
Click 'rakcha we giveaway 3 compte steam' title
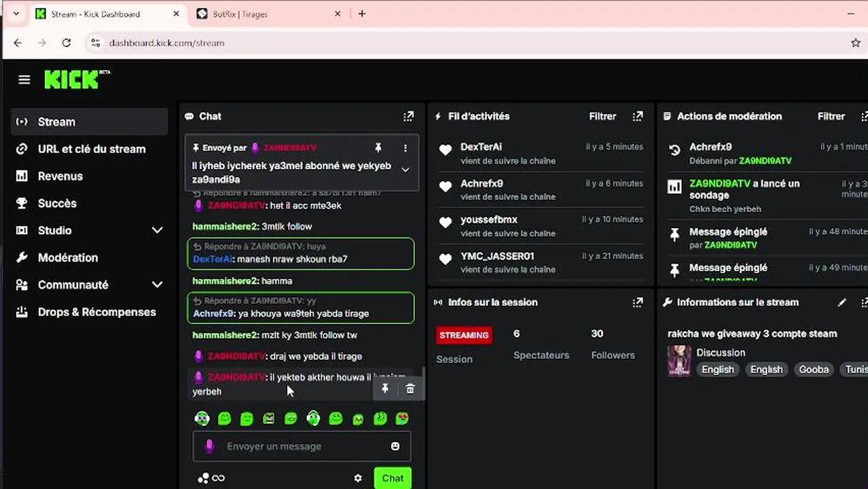[x=753, y=333]
